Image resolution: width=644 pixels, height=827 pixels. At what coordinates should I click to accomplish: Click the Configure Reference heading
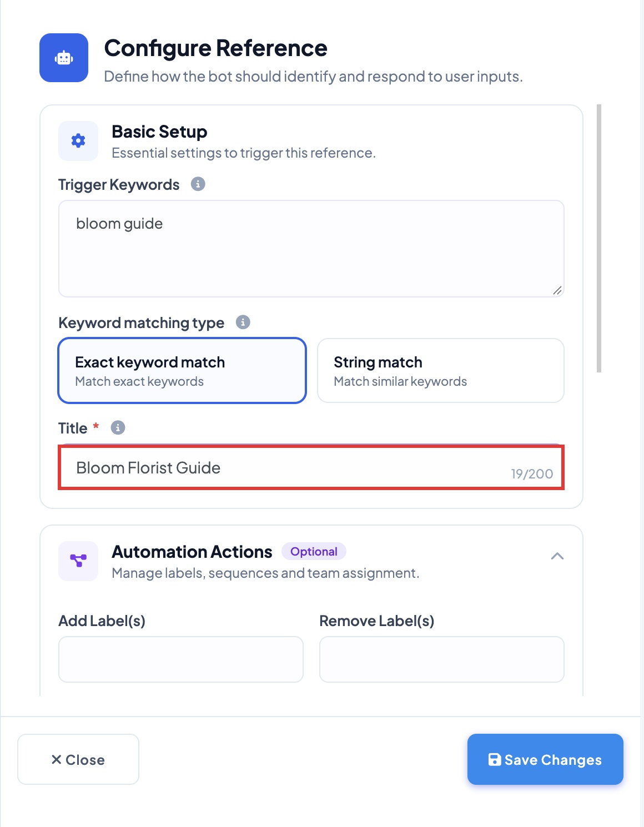tap(216, 48)
